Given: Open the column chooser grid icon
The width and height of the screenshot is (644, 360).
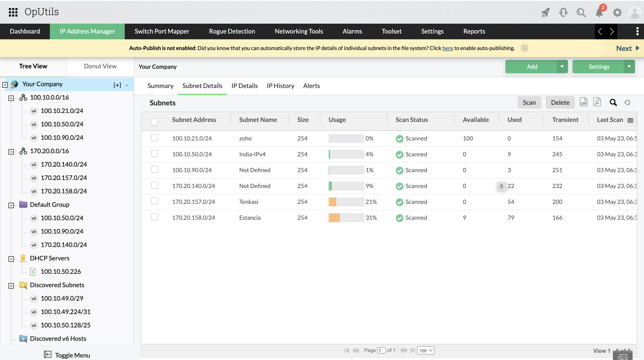Looking at the screenshot, I should point(630,120).
